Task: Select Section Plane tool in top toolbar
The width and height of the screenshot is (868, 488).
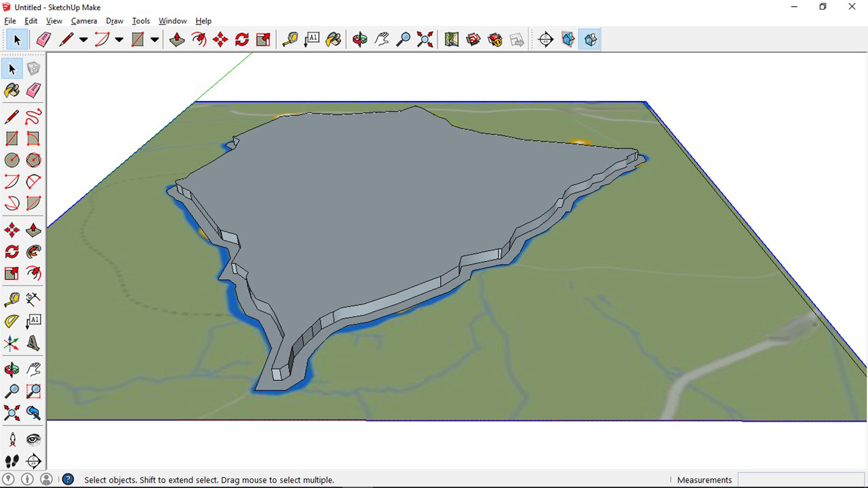Action: 546,39
